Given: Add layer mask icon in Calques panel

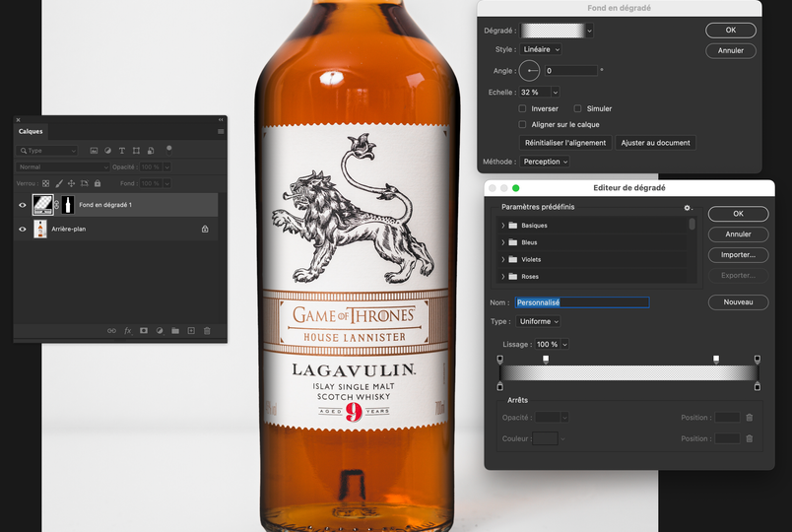Looking at the screenshot, I should coord(144,331).
